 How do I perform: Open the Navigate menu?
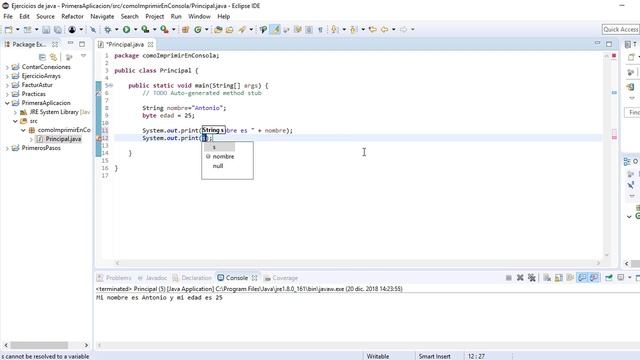click(102, 16)
